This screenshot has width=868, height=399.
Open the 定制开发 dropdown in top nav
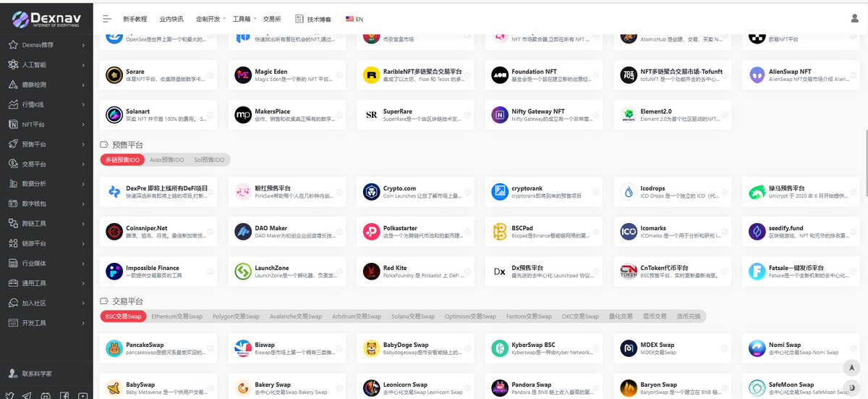(210, 19)
